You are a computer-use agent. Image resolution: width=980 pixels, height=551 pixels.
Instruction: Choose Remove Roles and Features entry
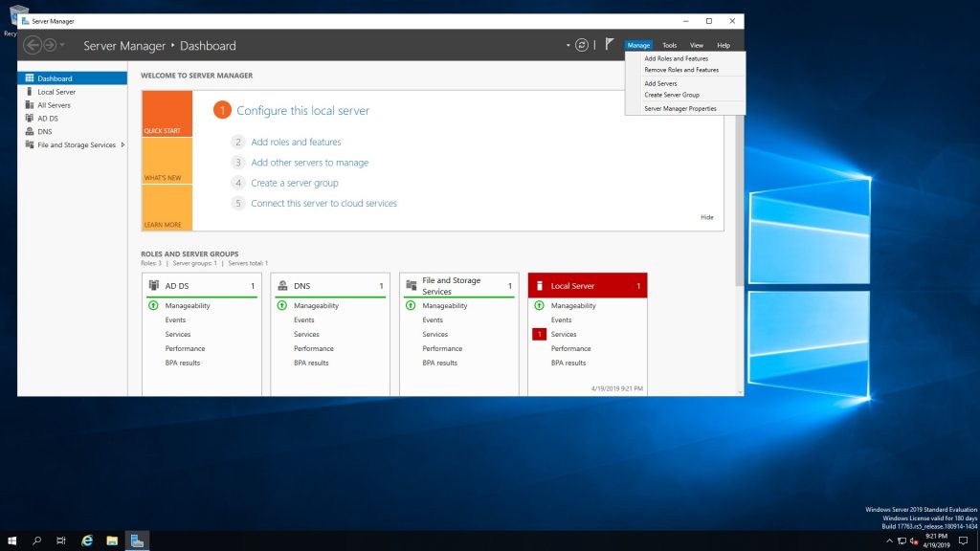pyautogui.click(x=681, y=70)
